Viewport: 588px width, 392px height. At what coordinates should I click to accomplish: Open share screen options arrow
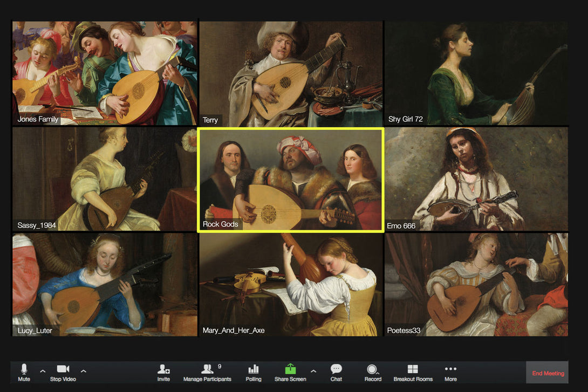tap(313, 371)
